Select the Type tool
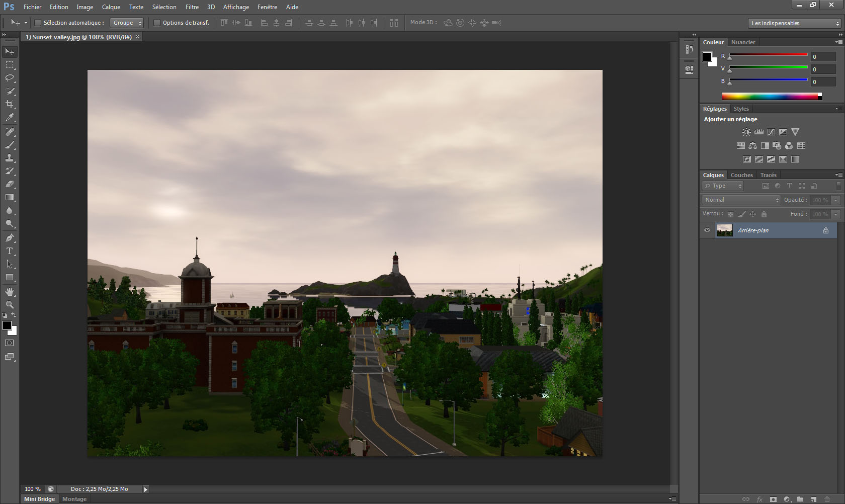The height and width of the screenshot is (504, 845). [x=10, y=251]
